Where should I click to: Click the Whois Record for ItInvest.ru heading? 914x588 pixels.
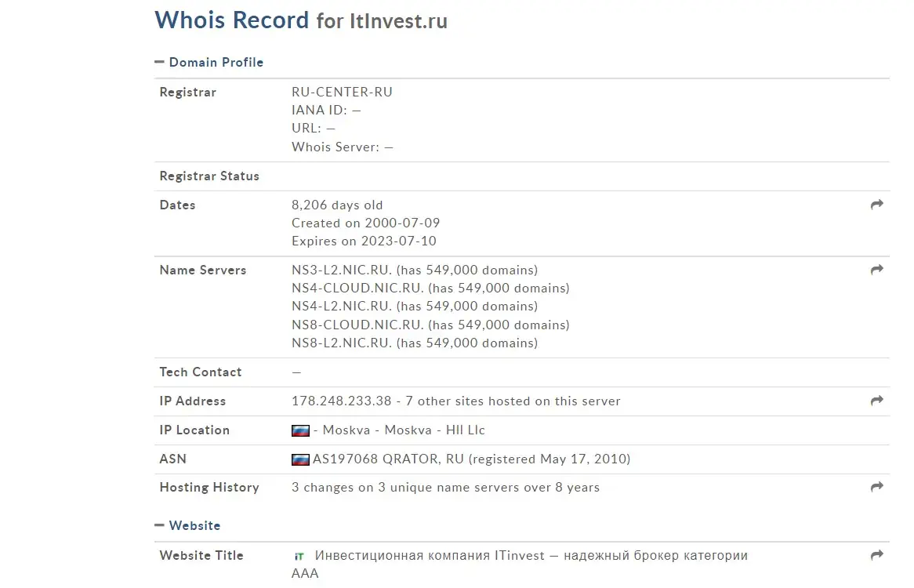click(x=301, y=20)
